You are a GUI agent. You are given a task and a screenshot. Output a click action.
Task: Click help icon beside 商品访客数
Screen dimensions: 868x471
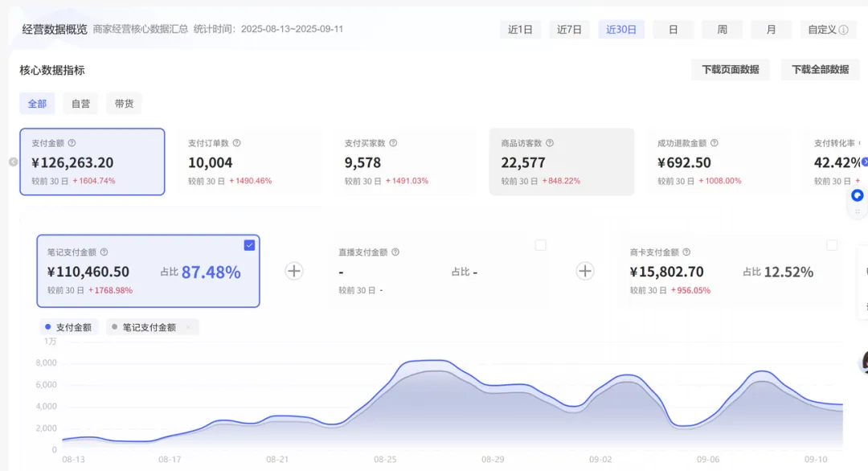click(550, 143)
